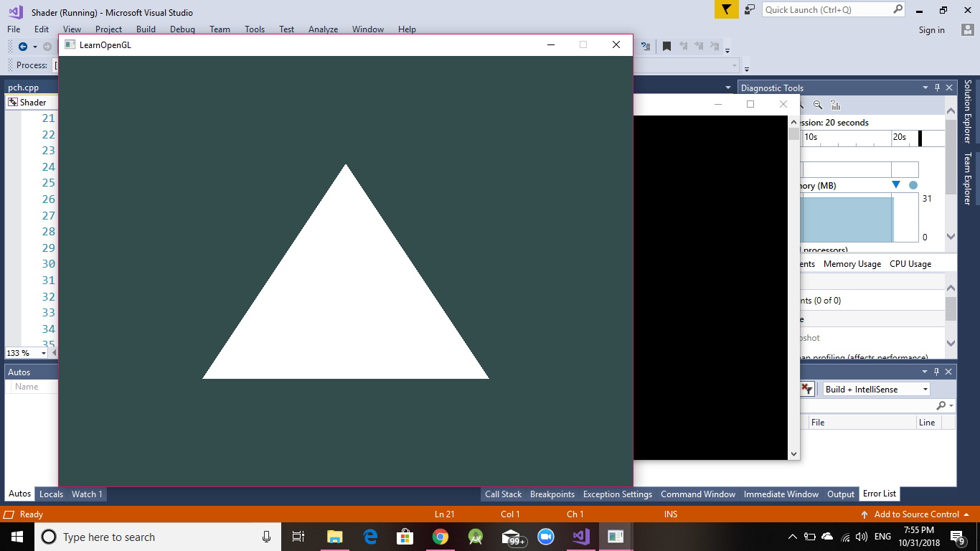Click the console window vertical scrollbar
The image size is (980, 551).
(x=793, y=287)
